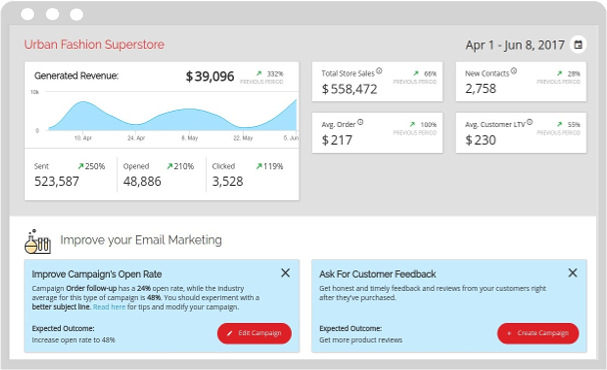The height and width of the screenshot is (370, 607).
Task: Click the Clicked statistic 3,528
Action: pyautogui.click(x=228, y=181)
